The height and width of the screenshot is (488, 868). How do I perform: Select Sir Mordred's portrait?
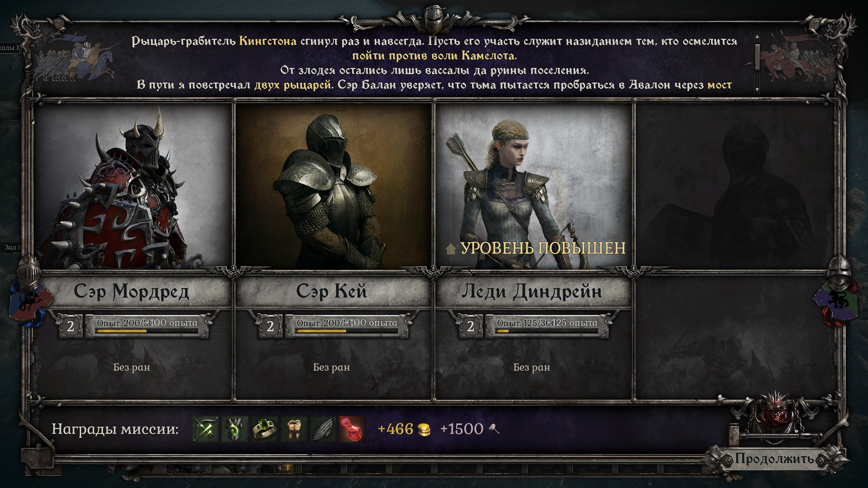pyautogui.click(x=132, y=186)
